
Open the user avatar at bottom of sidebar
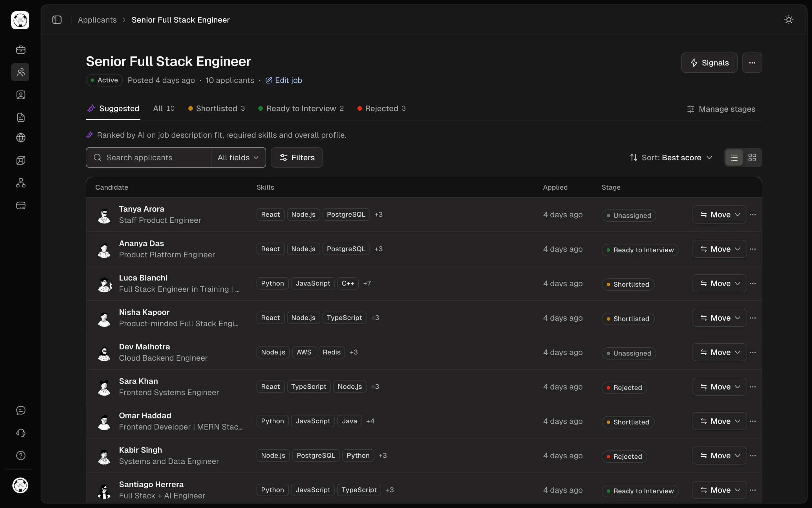click(x=21, y=485)
